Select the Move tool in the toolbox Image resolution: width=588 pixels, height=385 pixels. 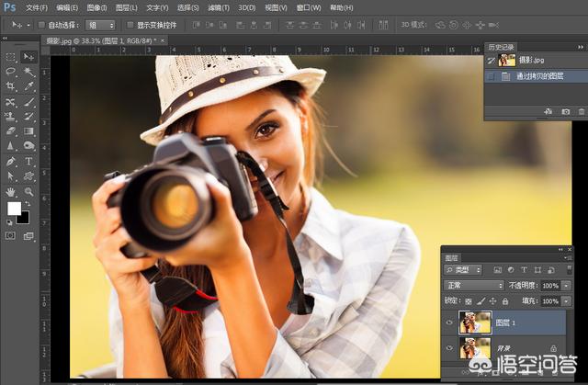click(x=29, y=57)
